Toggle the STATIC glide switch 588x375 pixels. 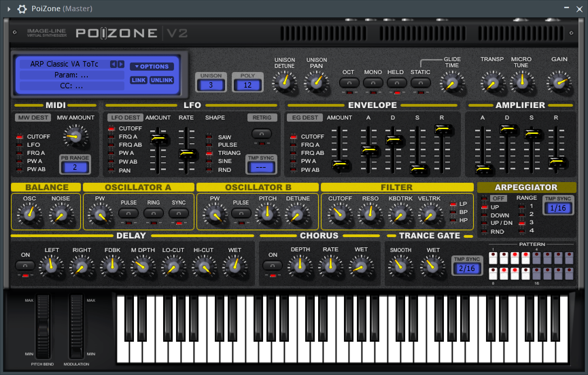[x=420, y=83]
